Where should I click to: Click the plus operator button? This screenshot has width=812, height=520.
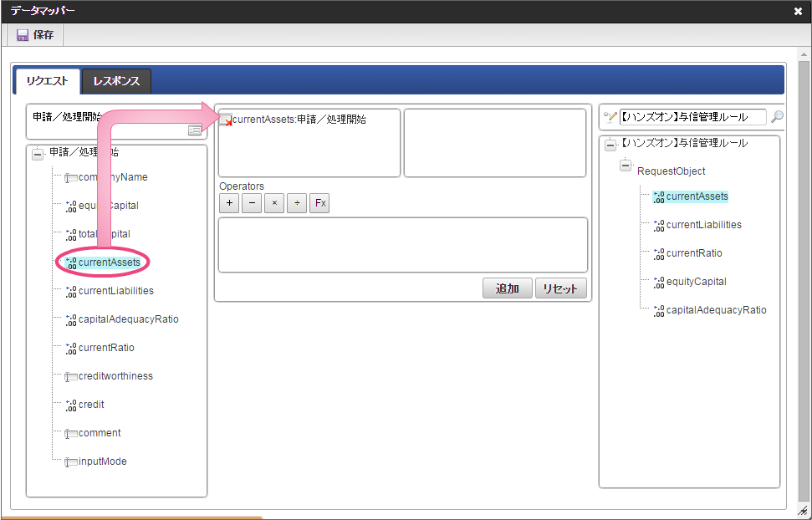229,203
